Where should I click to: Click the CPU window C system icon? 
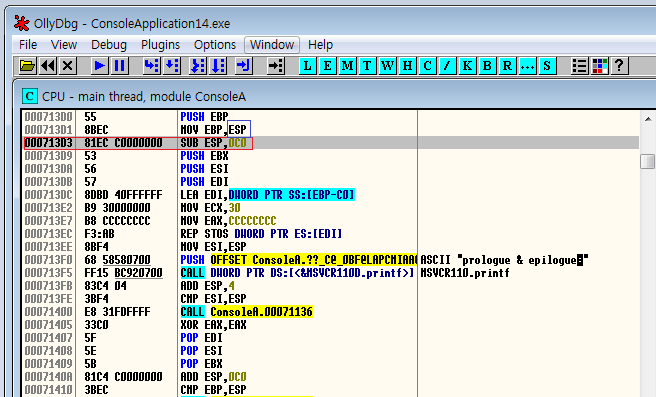tap(30, 96)
